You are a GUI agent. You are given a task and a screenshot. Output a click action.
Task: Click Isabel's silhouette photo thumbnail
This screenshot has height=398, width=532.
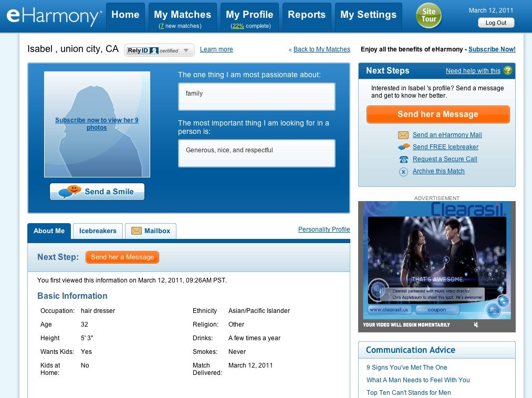coord(97,124)
